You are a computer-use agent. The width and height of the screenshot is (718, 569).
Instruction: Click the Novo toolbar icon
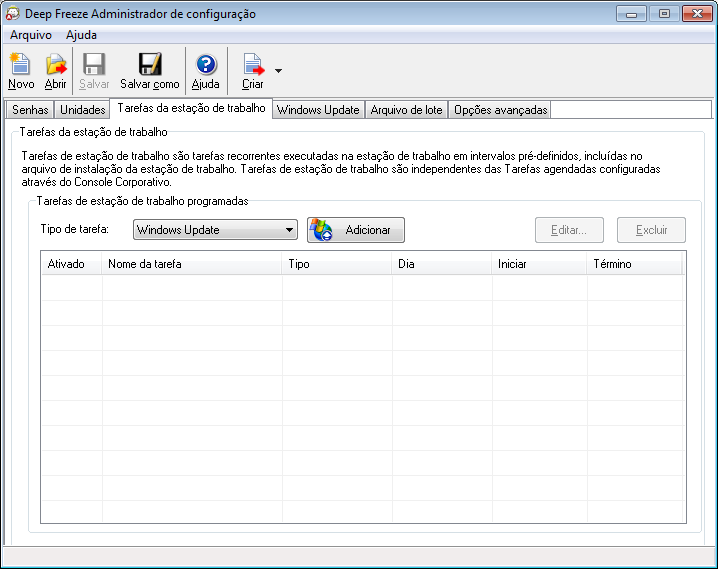tap(21, 71)
